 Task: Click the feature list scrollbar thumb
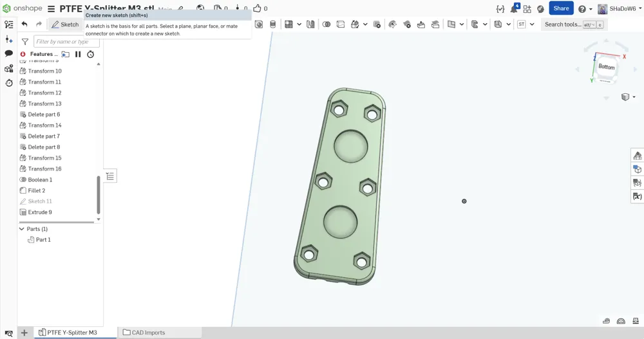coord(99,194)
